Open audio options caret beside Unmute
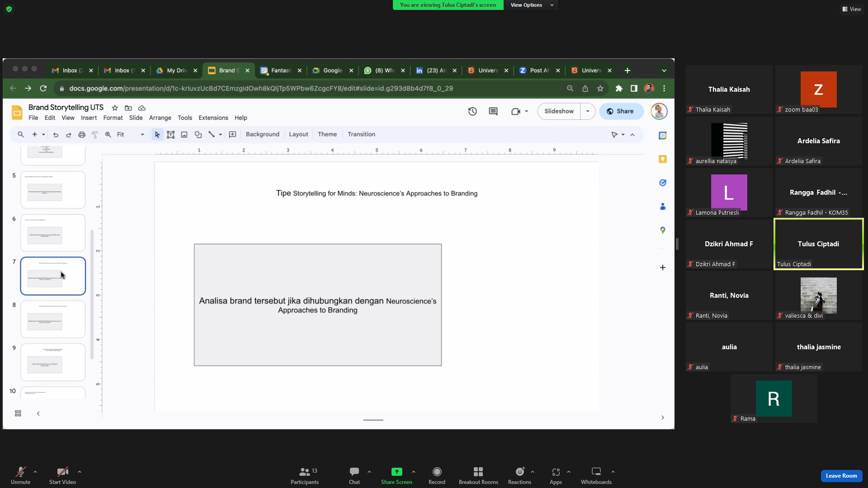The height and width of the screenshot is (488, 868). point(35,472)
